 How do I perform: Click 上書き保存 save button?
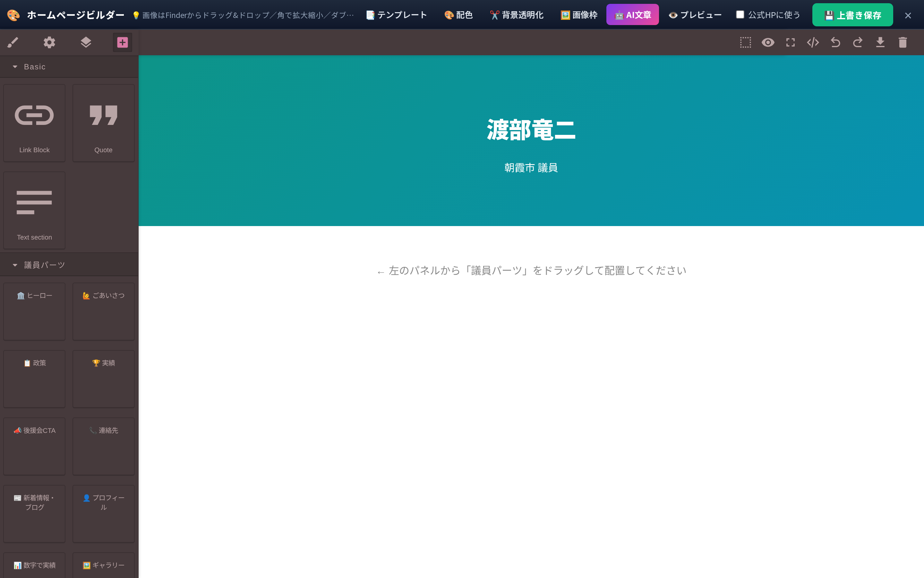pos(852,15)
